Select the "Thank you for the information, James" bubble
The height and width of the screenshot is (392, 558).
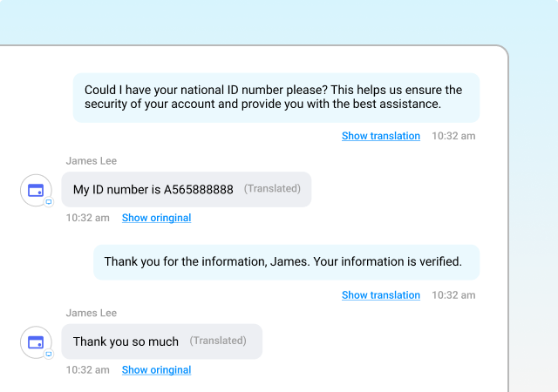pyautogui.click(x=287, y=262)
